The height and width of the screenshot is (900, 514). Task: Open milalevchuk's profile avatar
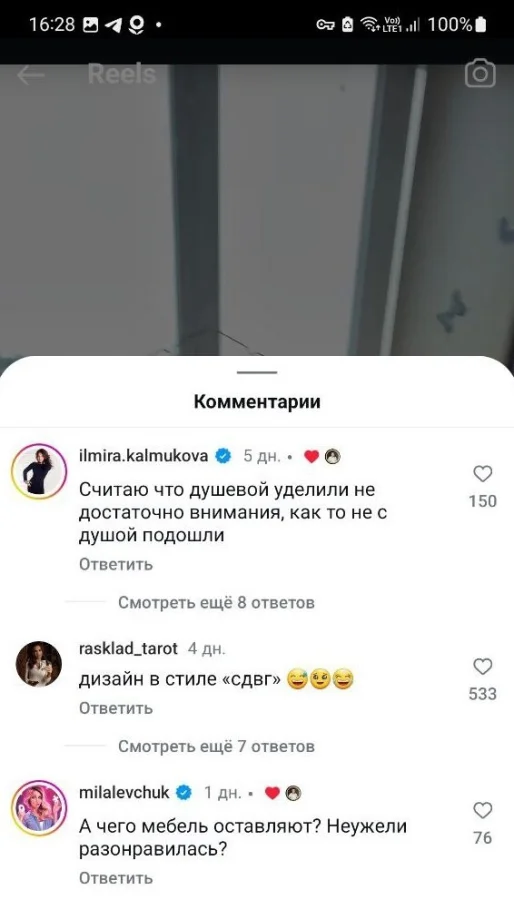[x=39, y=808]
